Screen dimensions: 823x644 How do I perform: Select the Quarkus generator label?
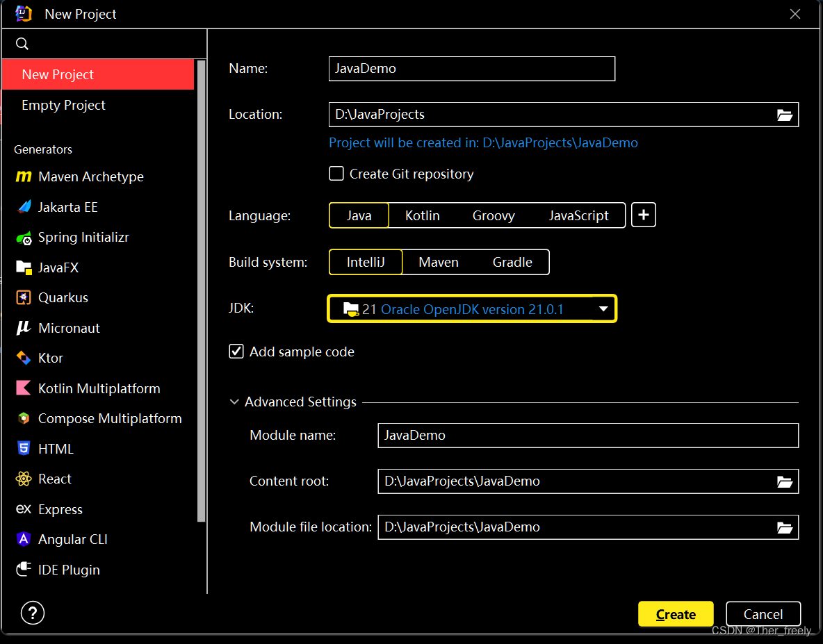[x=63, y=298]
